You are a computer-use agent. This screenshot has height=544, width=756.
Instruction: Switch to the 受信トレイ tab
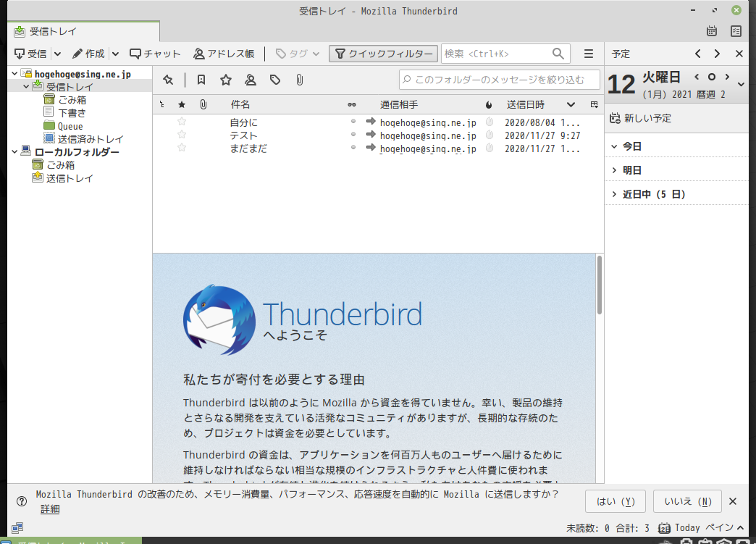(83, 31)
